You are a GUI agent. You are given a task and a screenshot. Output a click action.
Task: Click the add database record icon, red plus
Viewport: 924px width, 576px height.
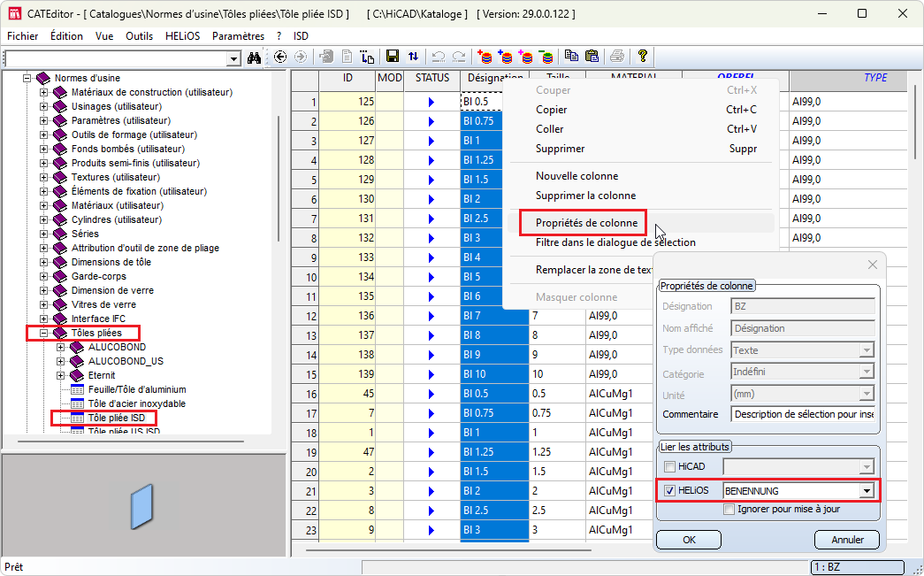485,57
